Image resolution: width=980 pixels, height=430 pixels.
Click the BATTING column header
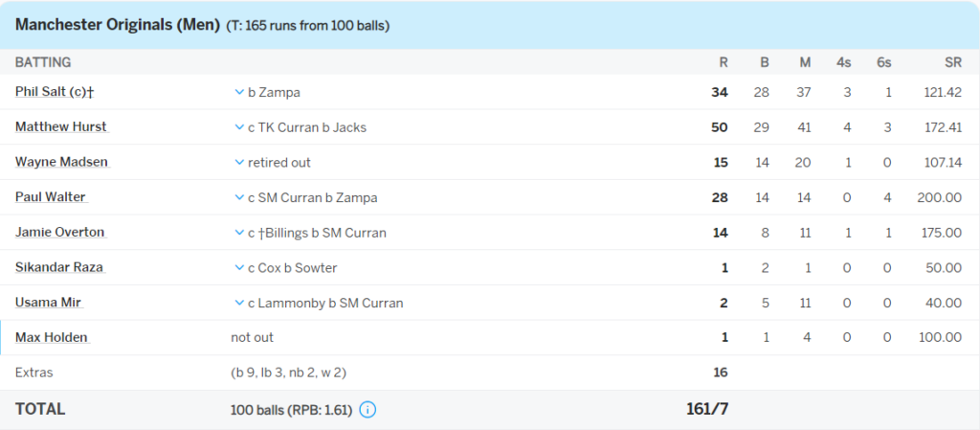tap(43, 62)
